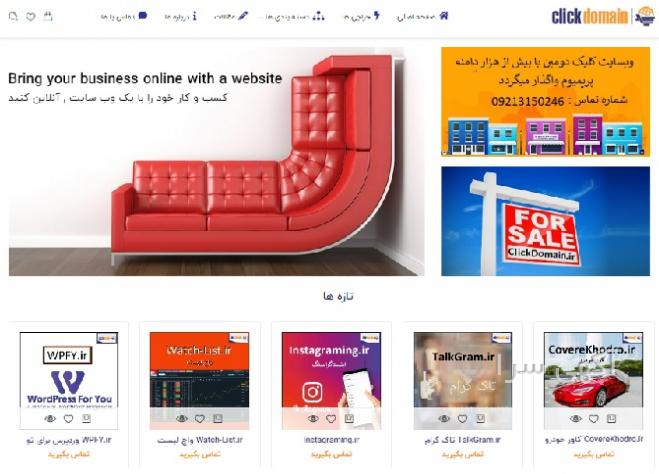The width and height of the screenshot is (659, 474).
Task: Click the ClickDomain logo
Action: coord(603,17)
